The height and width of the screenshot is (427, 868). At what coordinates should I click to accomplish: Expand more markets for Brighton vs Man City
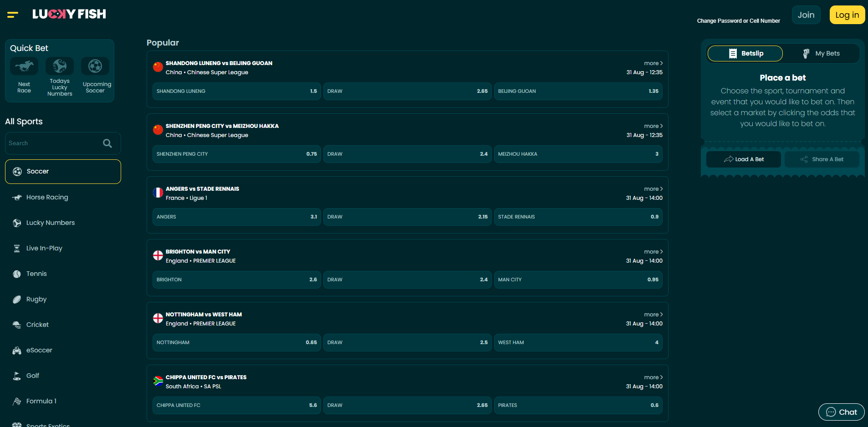[654, 252]
